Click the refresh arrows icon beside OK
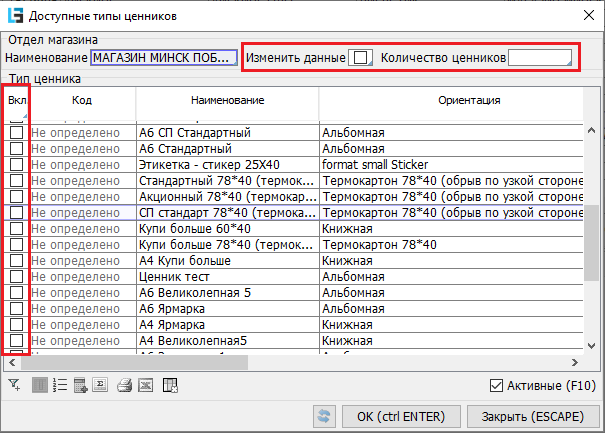Image resolution: width=605 pixels, height=433 pixels. [x=324, y=416]
